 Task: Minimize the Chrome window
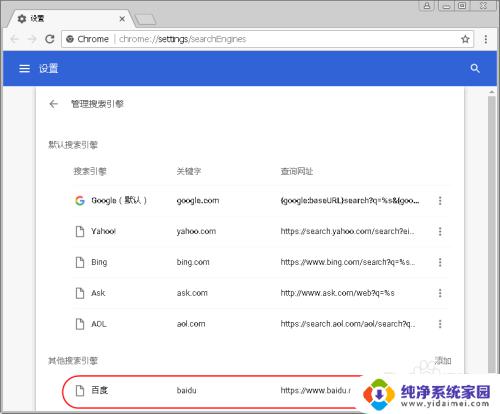[446, 6]
